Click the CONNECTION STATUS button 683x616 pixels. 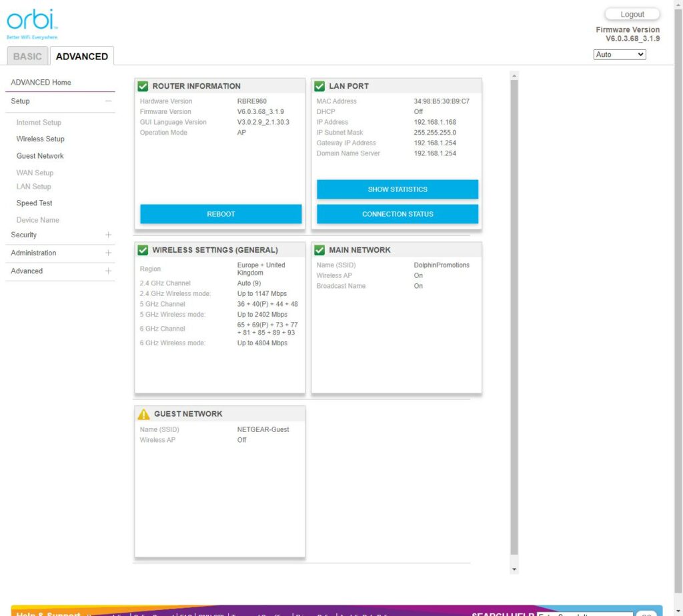398,214
